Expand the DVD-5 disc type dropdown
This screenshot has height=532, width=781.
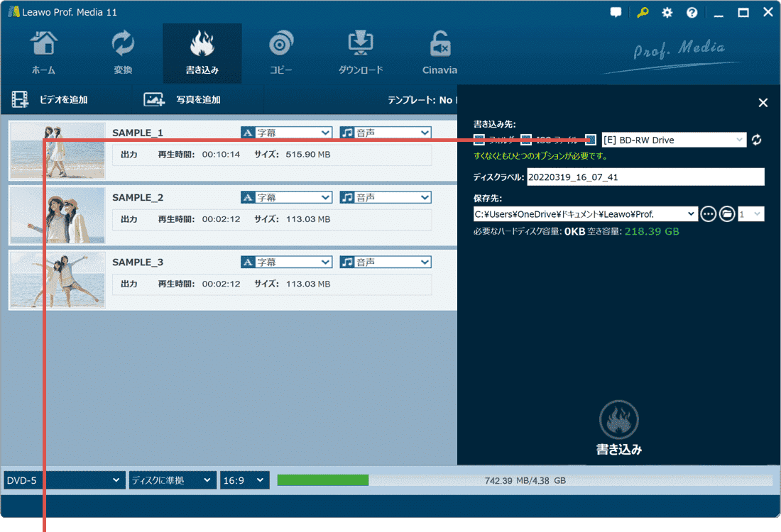pos(65,480)
